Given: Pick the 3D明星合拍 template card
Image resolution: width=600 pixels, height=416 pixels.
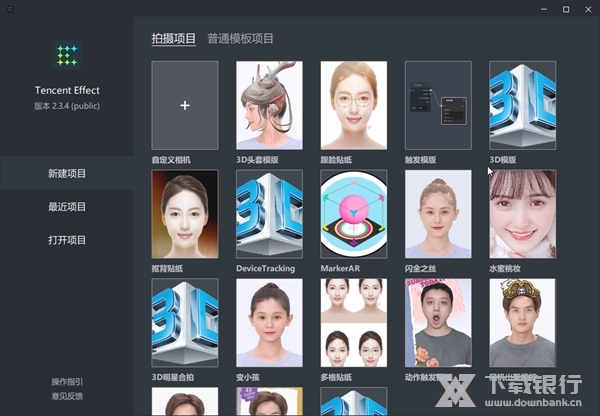Looking at the screenshot, I should pos(185,323).
